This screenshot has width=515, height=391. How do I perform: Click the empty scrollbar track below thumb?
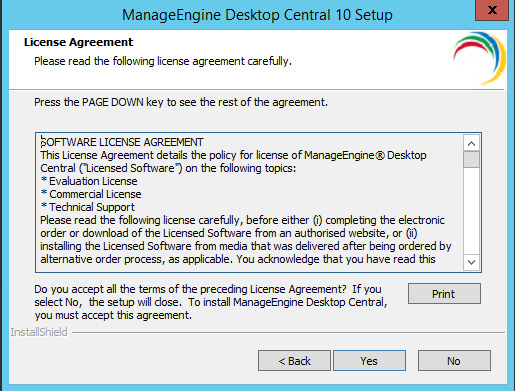pyautogui.click(x=471, y=211)
